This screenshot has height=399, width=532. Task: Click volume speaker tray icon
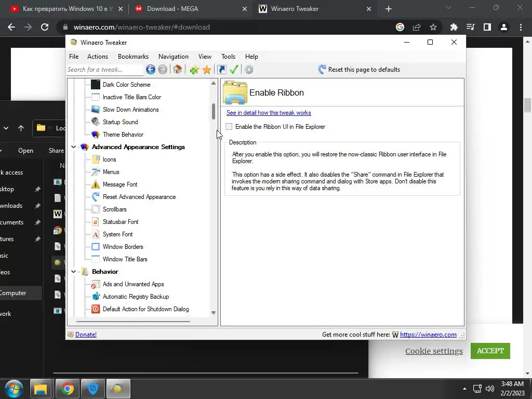coord(489,389)
